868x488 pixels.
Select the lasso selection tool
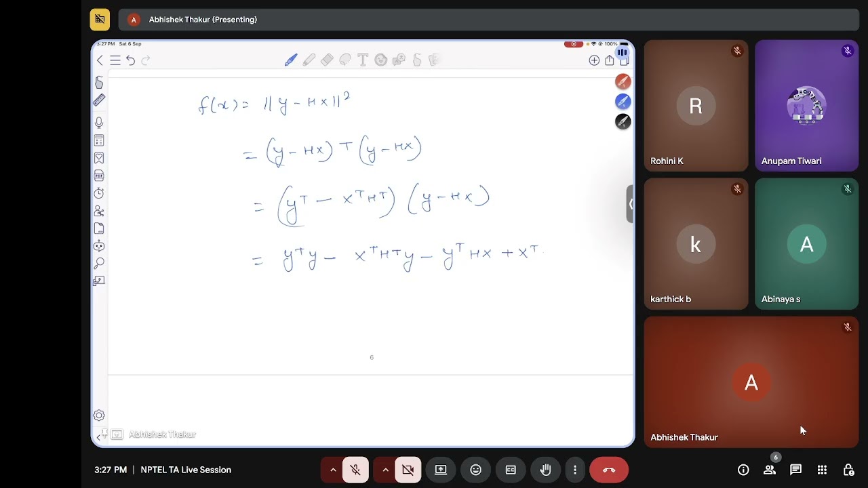[x=345, y=60]
